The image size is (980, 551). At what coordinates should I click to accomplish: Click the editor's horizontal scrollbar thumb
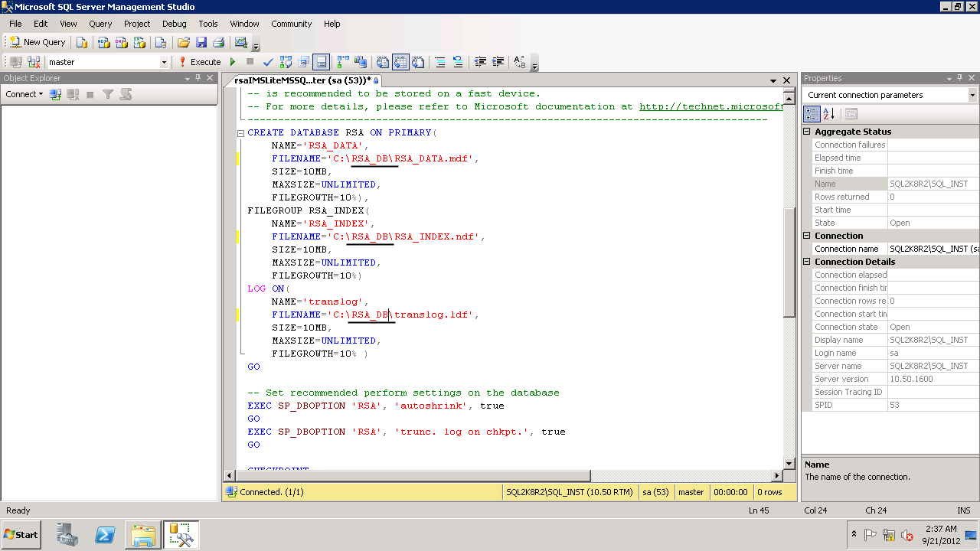coord(413,475)
